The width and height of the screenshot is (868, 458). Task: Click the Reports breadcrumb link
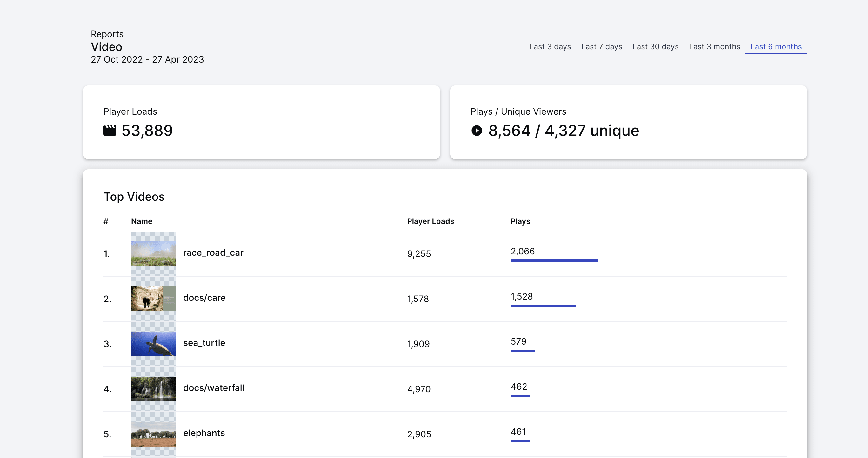click(x=108, y=35)
